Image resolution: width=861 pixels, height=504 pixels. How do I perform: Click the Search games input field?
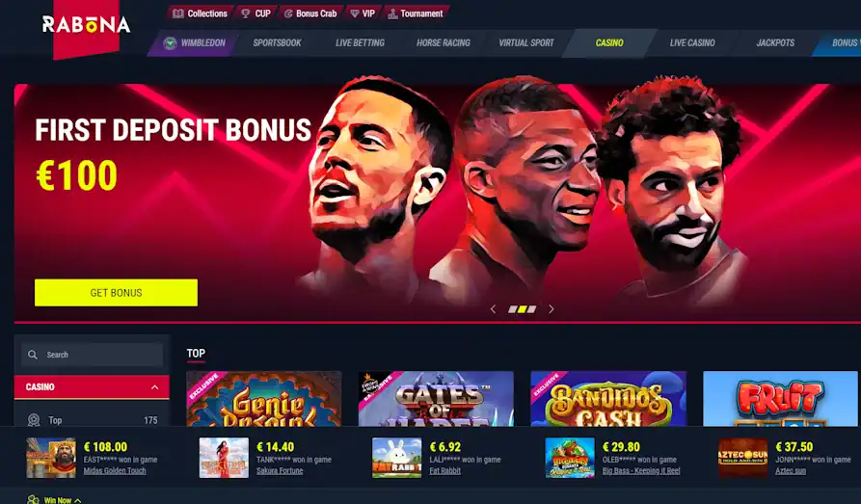tap(92, 355)
